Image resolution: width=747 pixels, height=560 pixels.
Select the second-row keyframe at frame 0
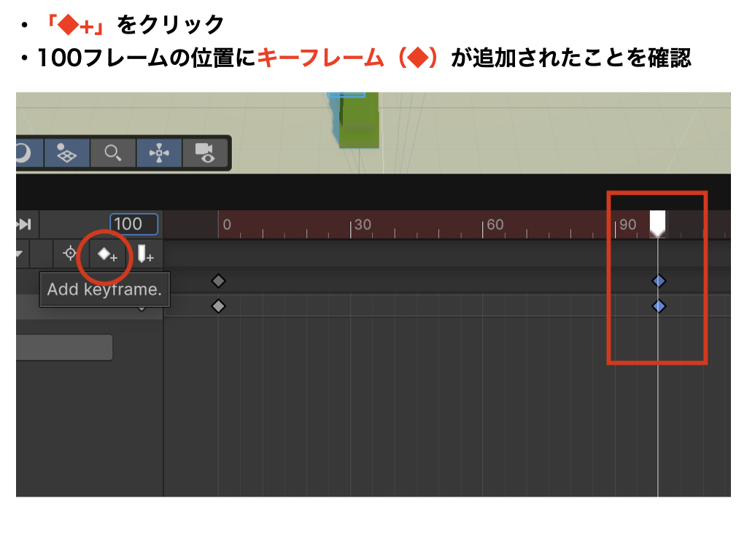218,306
